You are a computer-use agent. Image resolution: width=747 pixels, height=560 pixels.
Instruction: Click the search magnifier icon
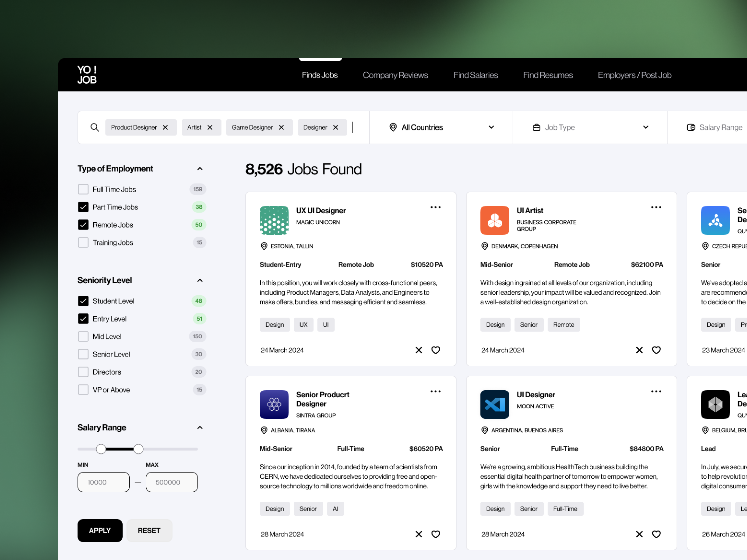point(95,127)
